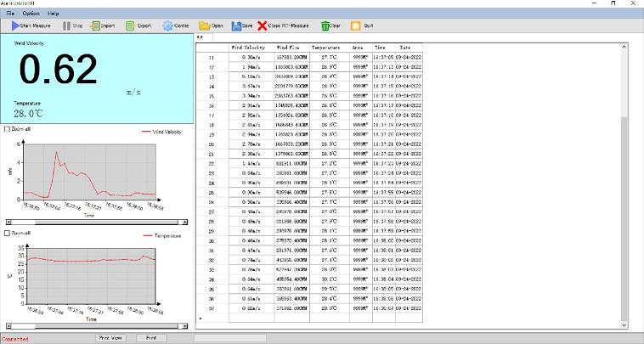Image resolution: width=644 pixels, height=344 pixels.
Task: Enable Zoom all for wind velocity chart
Action: pyautogui.click(x=8, y=129)
